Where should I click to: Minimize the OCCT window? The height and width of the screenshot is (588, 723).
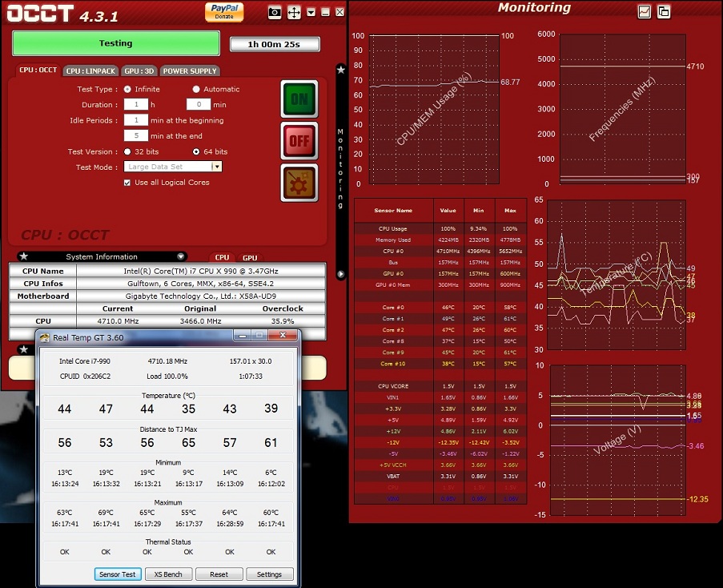pos(326,13)
